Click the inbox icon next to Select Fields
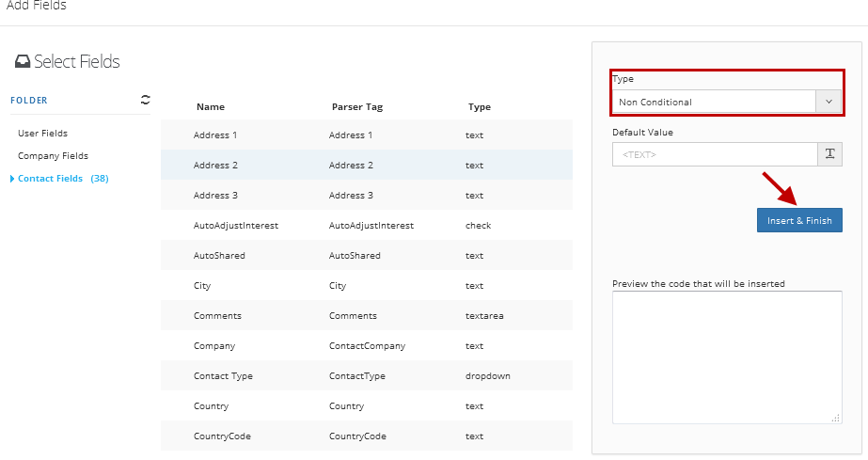Screen dimensions: 868x460 (23, 61)
